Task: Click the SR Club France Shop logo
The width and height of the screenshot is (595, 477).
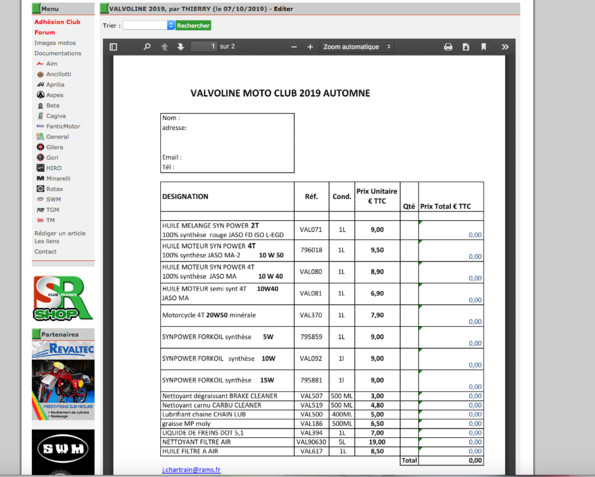Action: [x=63, y=298]
